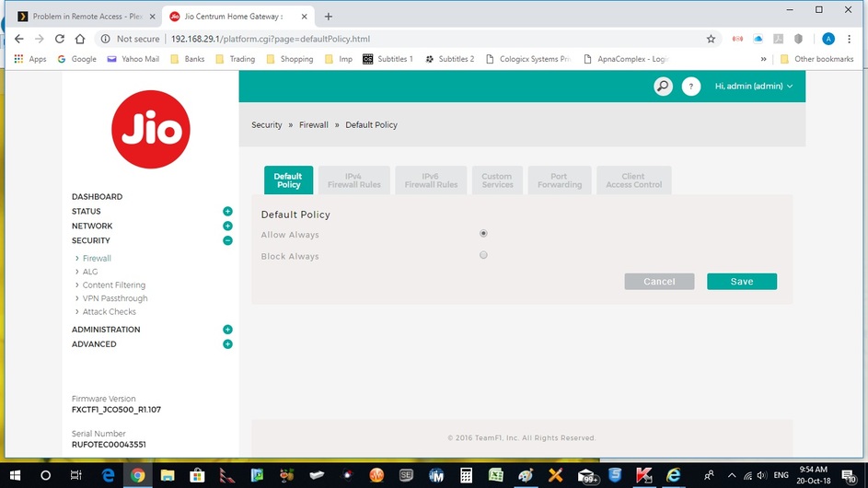Open Calculator from taskbar

pos(466,475)
